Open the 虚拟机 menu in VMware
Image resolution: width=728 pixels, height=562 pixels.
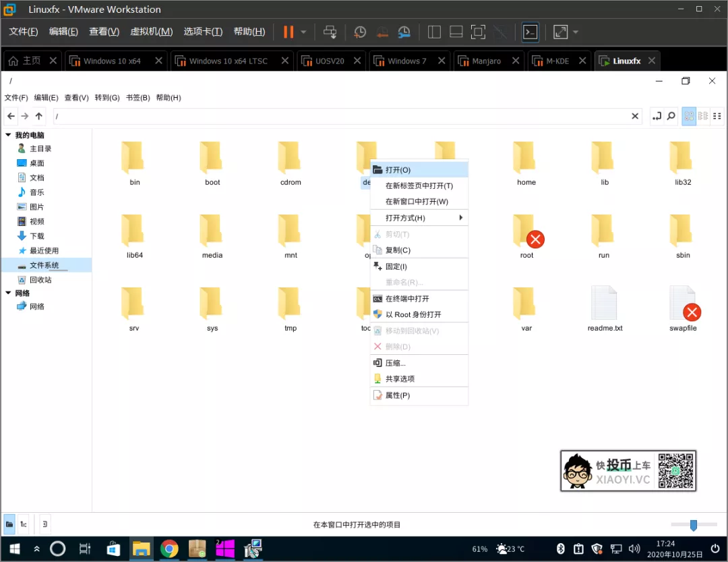(151, 31)
